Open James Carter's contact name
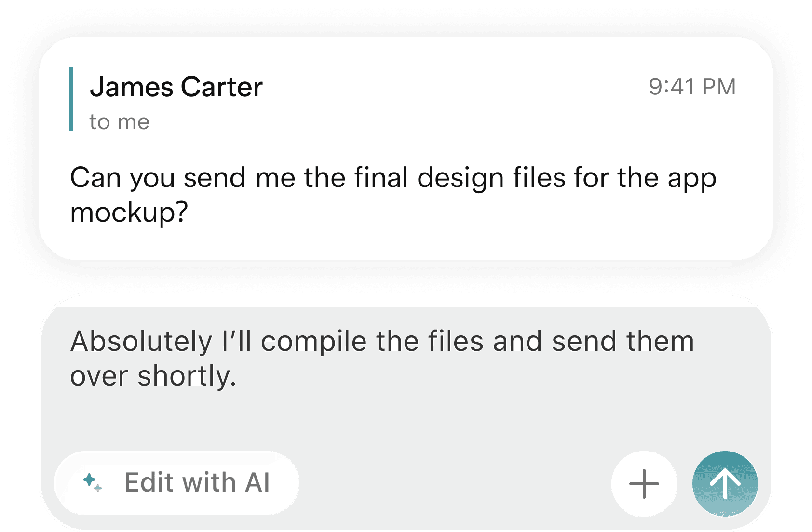The height and width of the screenshot is (532, 812). (x=176, y=87)
